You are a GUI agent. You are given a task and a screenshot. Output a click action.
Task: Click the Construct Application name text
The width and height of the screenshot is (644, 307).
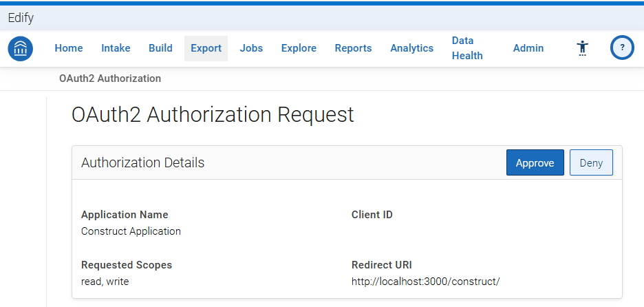[131, 231]
